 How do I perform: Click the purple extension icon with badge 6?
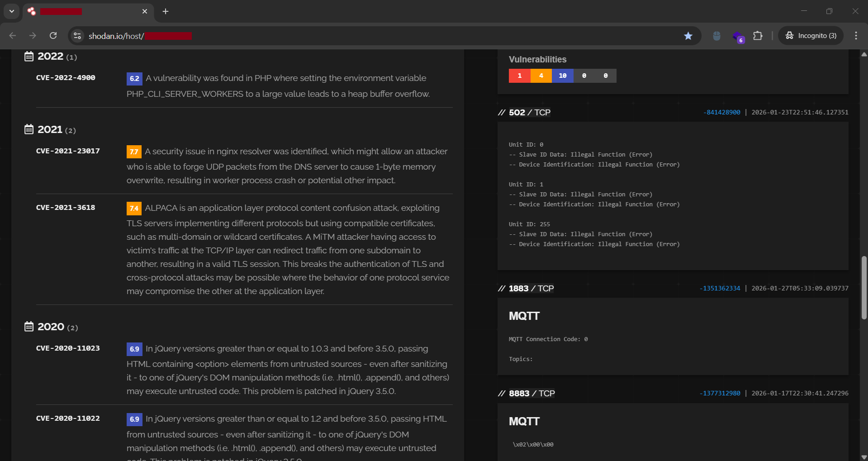[737, 35]
